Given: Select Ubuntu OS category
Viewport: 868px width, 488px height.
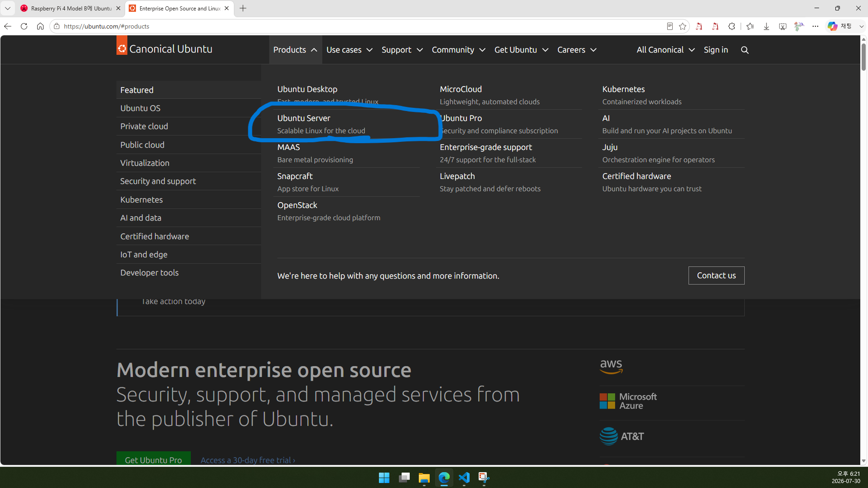Looking at the screenshot, I should click(x=189, y=108).
